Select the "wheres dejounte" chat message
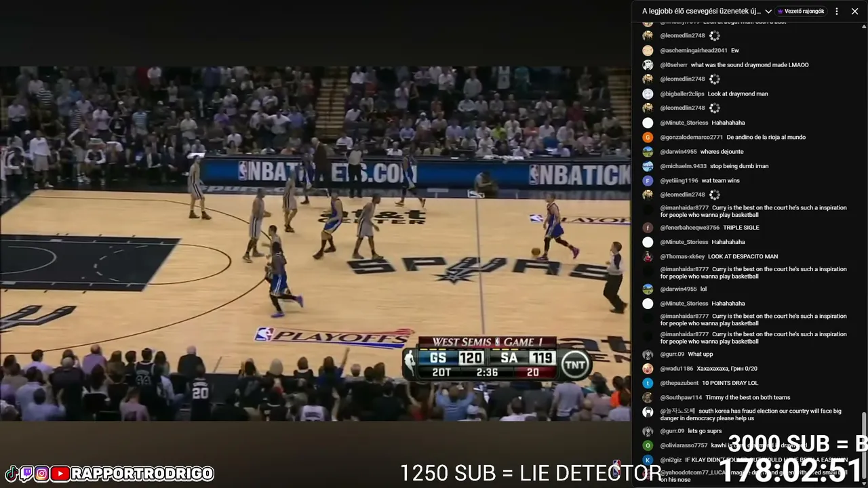Image resolution: width=868 pixels, height=488 pixels. 722,152
